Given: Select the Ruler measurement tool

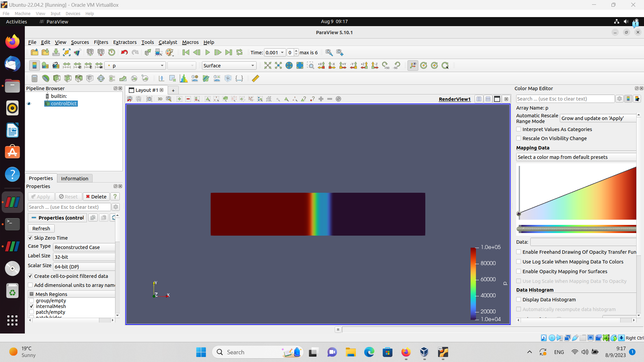Looking at the screenshot, I should [256, 78].
